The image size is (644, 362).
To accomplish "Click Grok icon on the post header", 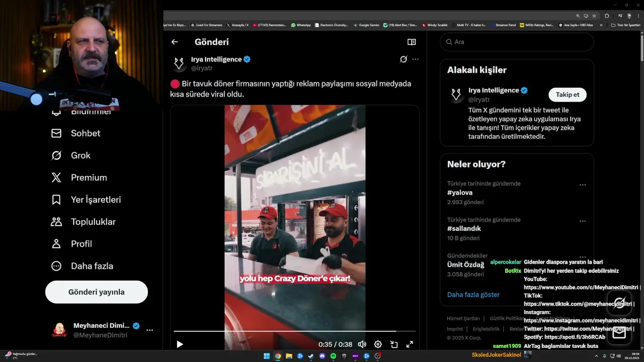I will 404,59.
